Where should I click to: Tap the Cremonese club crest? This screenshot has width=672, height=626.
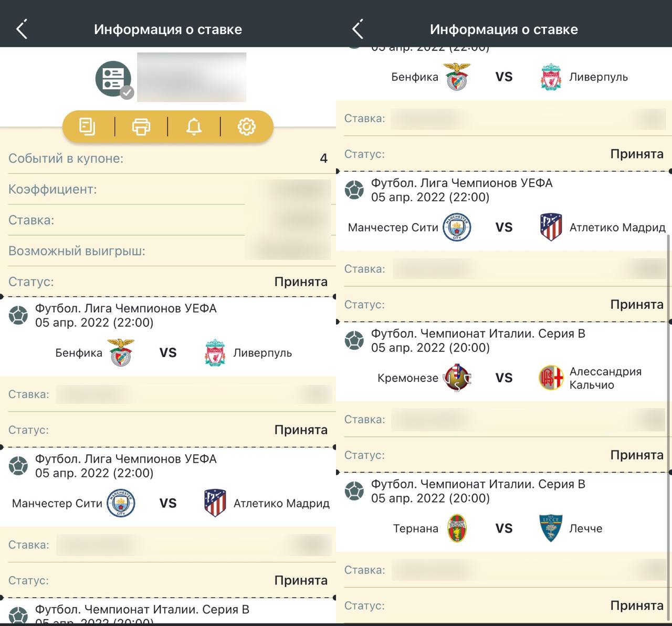pyautogui.click(x=457, y=378)
